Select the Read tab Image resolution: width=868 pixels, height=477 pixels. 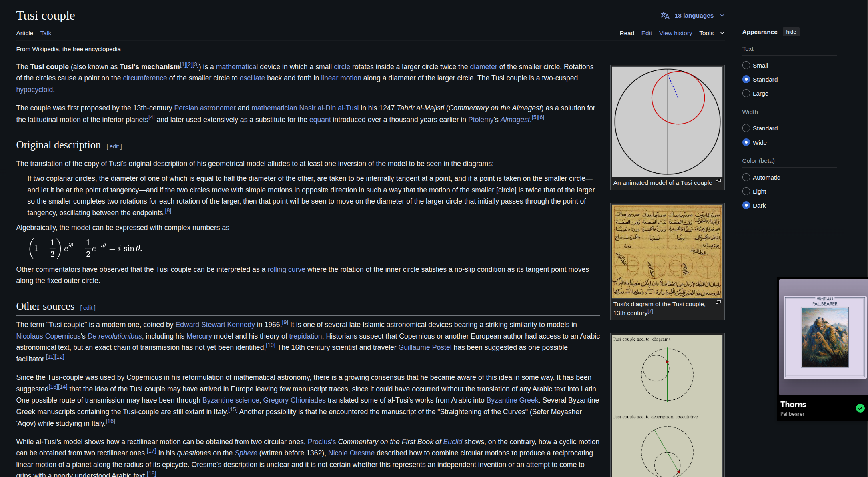[627, 33]
